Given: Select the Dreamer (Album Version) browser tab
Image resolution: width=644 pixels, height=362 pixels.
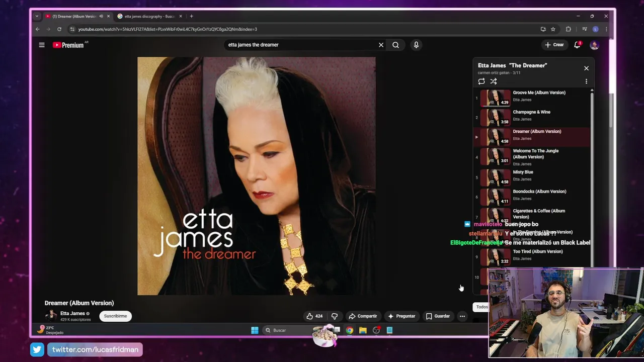Looking at the screenshot, I should (74, 16).
